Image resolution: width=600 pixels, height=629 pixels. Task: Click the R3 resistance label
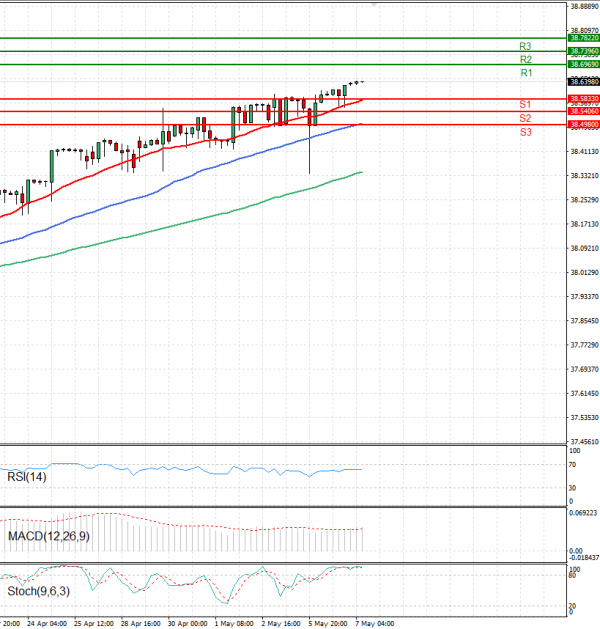coord(525,47)
